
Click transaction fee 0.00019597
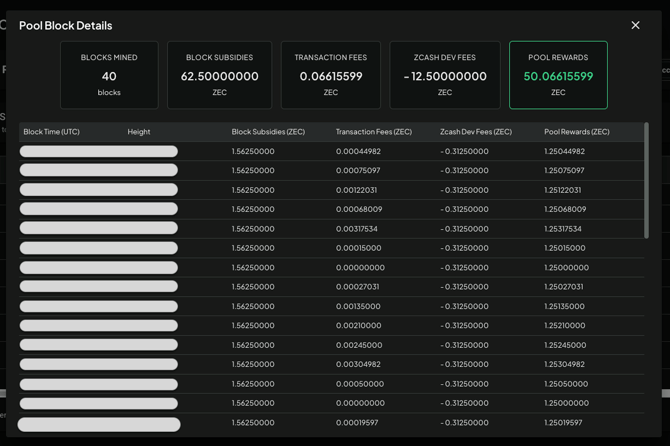[x=357, y=423]
